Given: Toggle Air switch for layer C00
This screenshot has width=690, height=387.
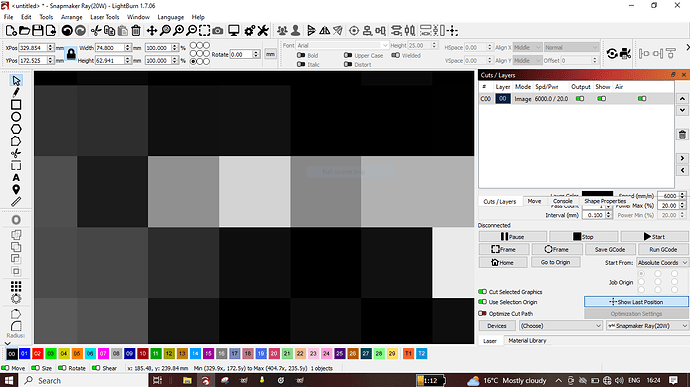Looking at the screenshot, I should coord(642,99).
